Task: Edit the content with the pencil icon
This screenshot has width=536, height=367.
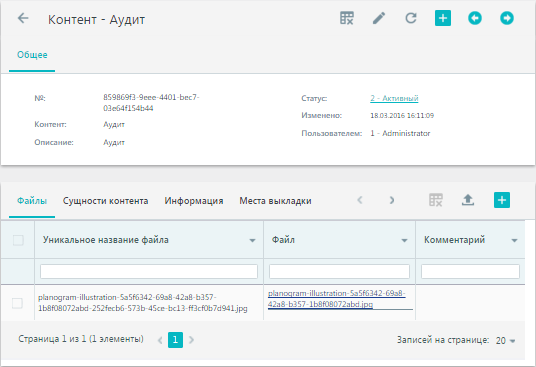Action: pyautogui.click(x=379, y=18)
